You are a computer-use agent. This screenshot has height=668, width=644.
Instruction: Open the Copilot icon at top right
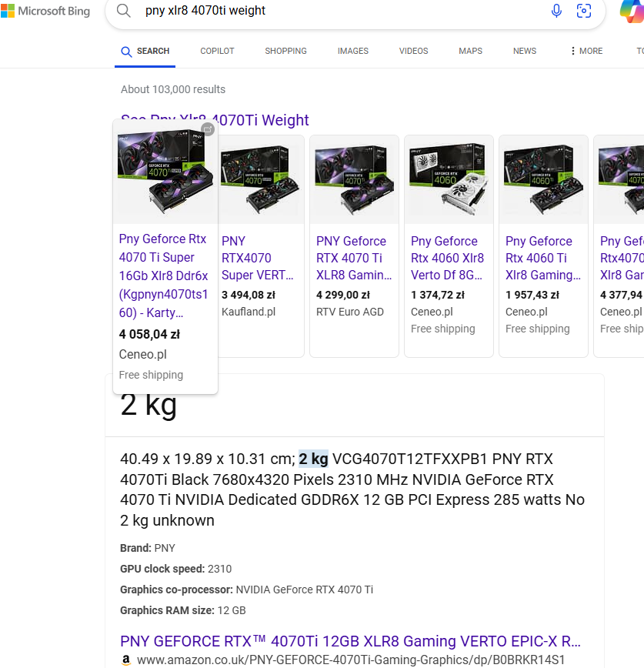(632, 12)
